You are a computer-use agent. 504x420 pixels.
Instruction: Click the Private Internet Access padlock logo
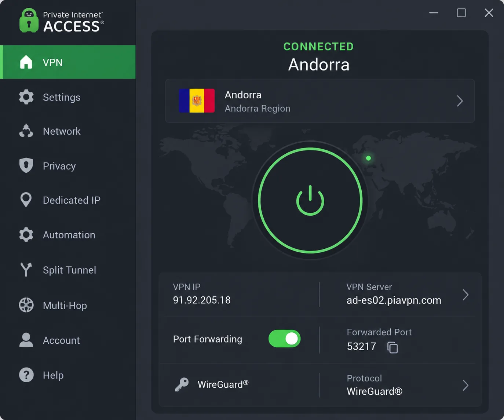pos(29,21)
